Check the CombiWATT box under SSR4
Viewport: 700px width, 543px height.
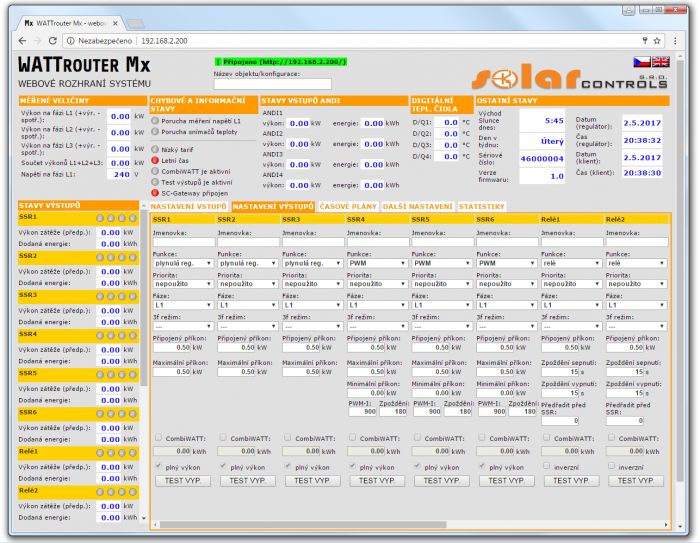coord(351,438)
